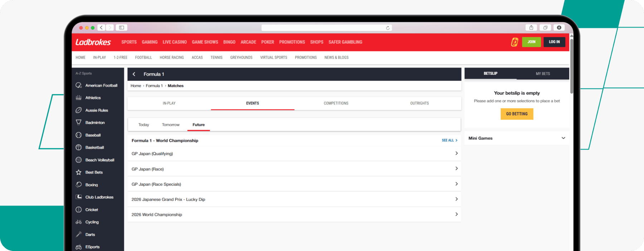The image size is (644, 251).
Task: Click the browser address bar
Action: pos(327,28)
